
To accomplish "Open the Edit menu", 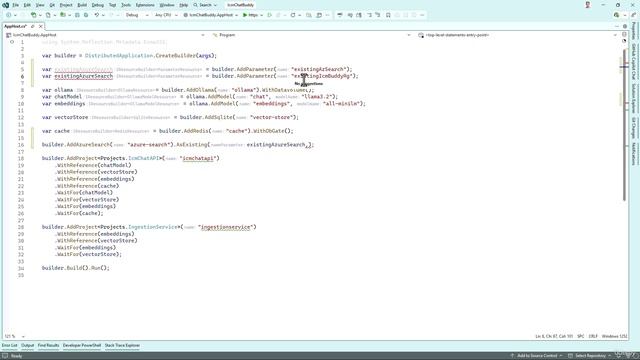I will [27, 5].
